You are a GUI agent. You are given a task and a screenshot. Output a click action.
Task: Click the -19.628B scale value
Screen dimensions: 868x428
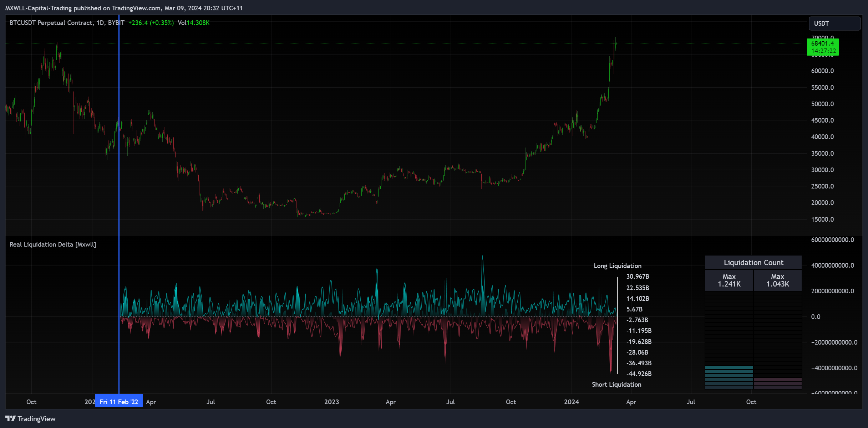pos(639,342)
